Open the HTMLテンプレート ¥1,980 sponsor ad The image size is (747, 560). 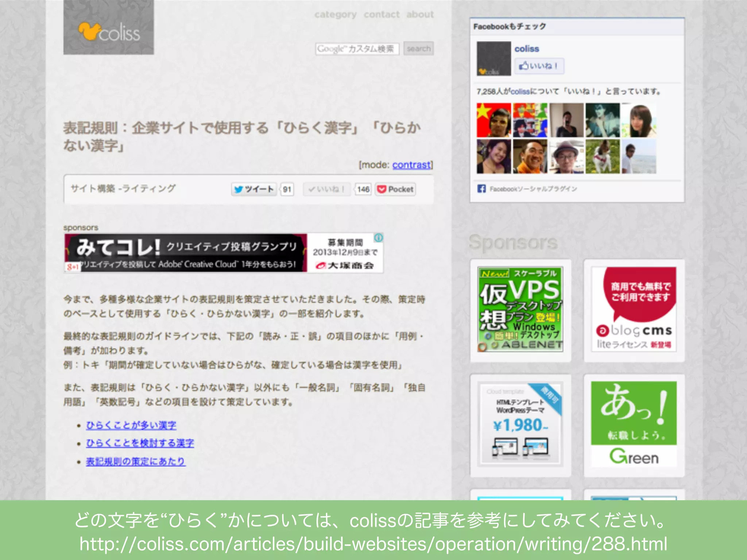520,425
